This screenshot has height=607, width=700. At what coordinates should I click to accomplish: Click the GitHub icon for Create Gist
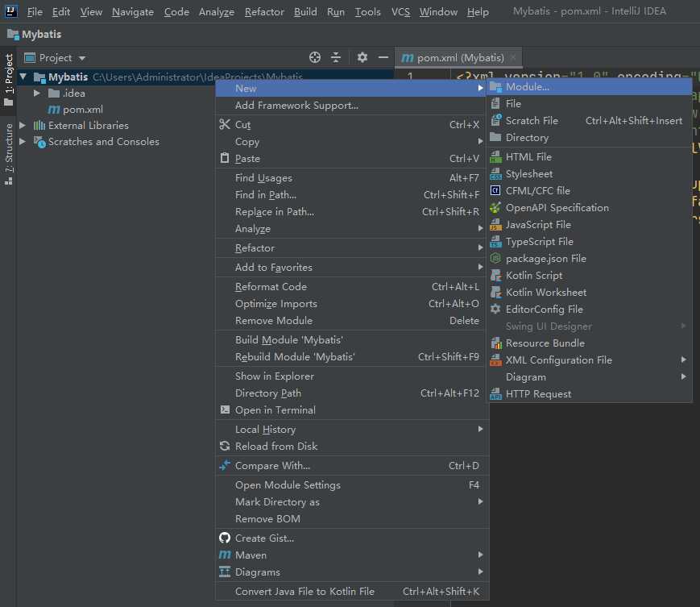(225, 538)
